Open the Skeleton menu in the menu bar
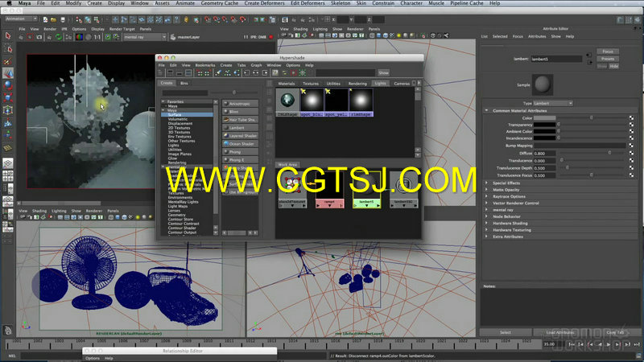 click(341, 3)
